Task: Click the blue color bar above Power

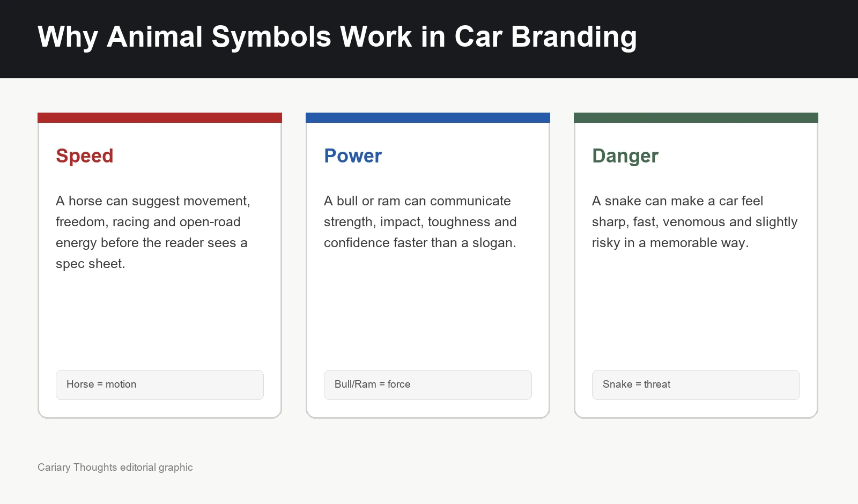Action: (x=428, y=117)
